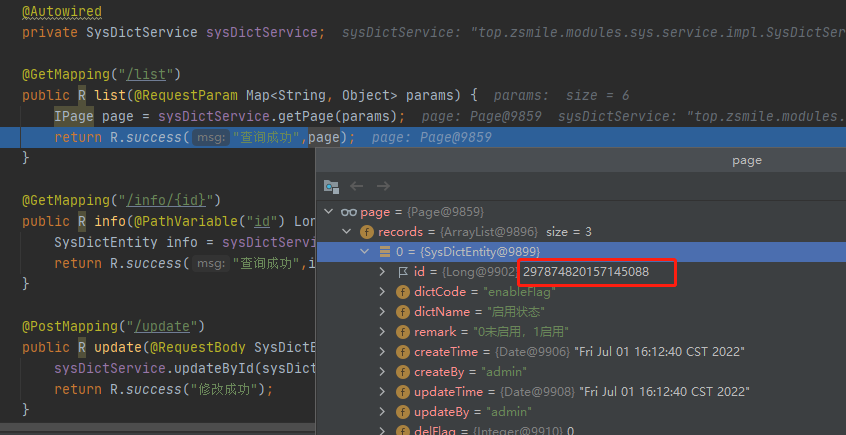Collapse the records ArrayList node
This screenshot has width=846, height=435.
coord(346,232)
